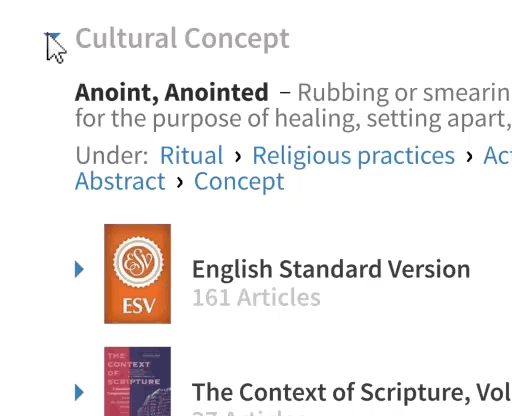512x416 pixels.
Task: Open the Religious practices breadcrumb link
Action: 354,156
